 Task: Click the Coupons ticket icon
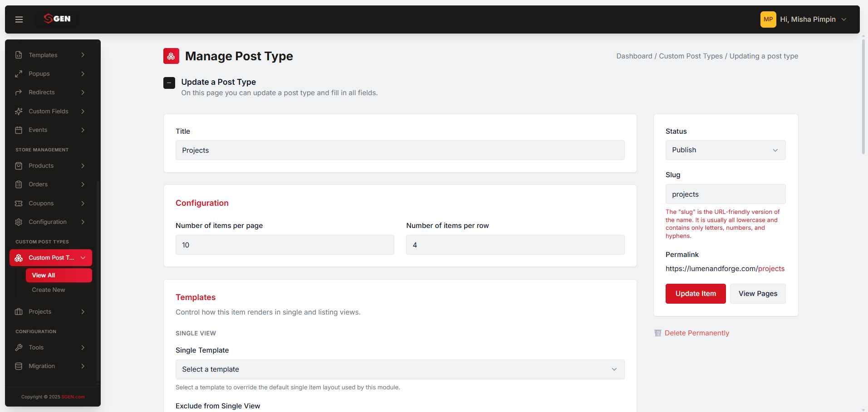tap(19, 204)
